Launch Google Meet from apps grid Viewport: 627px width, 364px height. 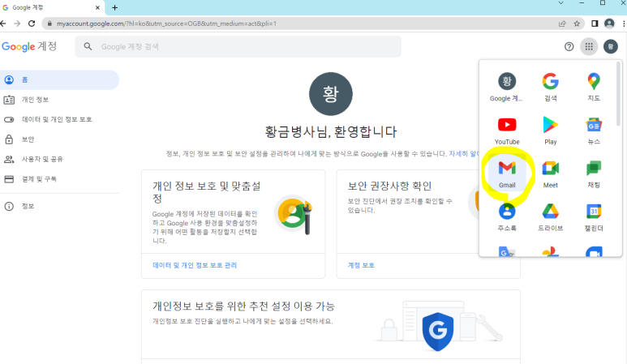click(550, 174)
